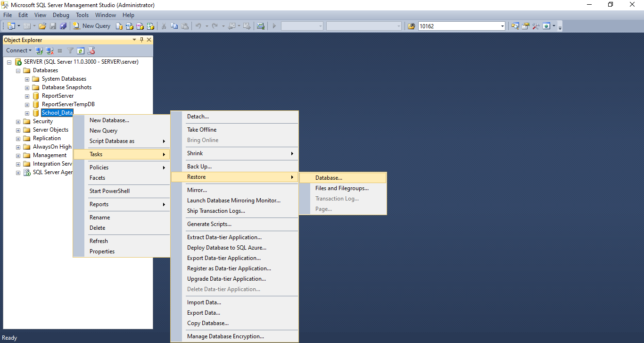Open the Shrink submenu
This screenshot has height=343, width=644.
pyautogui.click(x=234, y=153)
